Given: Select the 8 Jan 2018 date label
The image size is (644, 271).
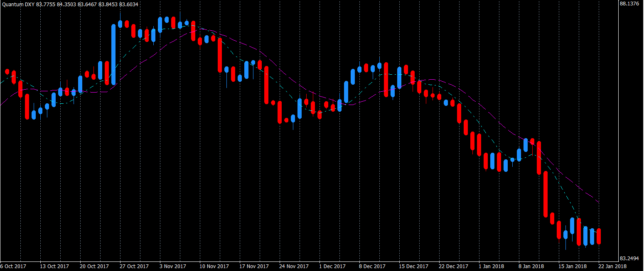Looking at the screenshot, I should point(532,266).
